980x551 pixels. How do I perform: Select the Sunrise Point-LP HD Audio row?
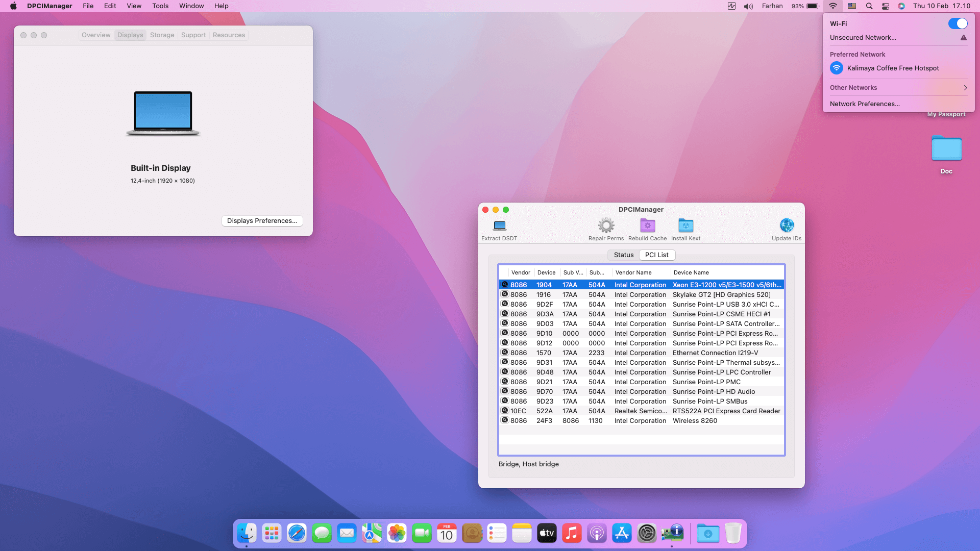tap(641, 391)
